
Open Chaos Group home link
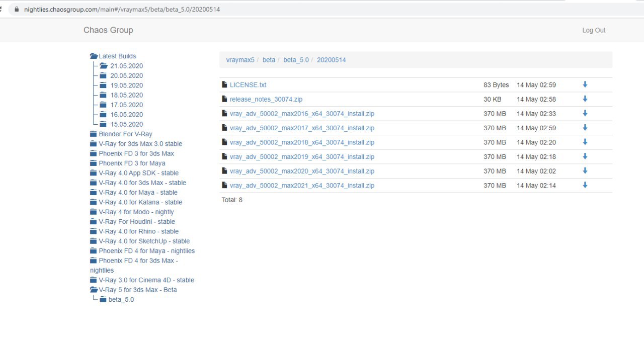tap(108, 30)
